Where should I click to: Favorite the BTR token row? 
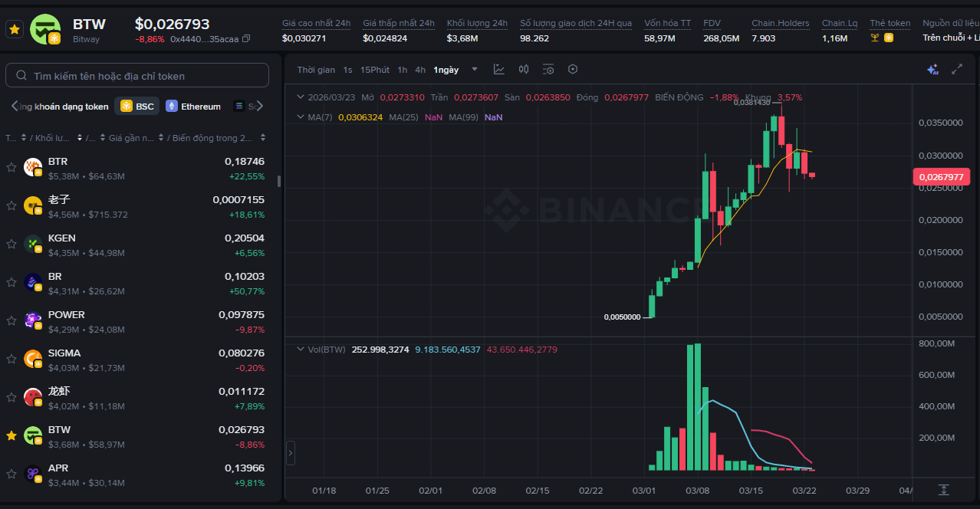[x=12, y=167]
